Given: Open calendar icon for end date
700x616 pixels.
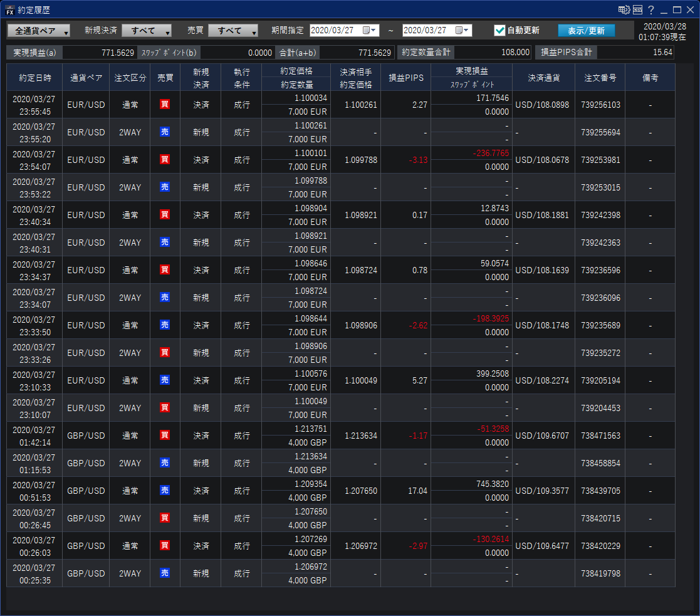Looking at the screenshot, I should point(459,30).
